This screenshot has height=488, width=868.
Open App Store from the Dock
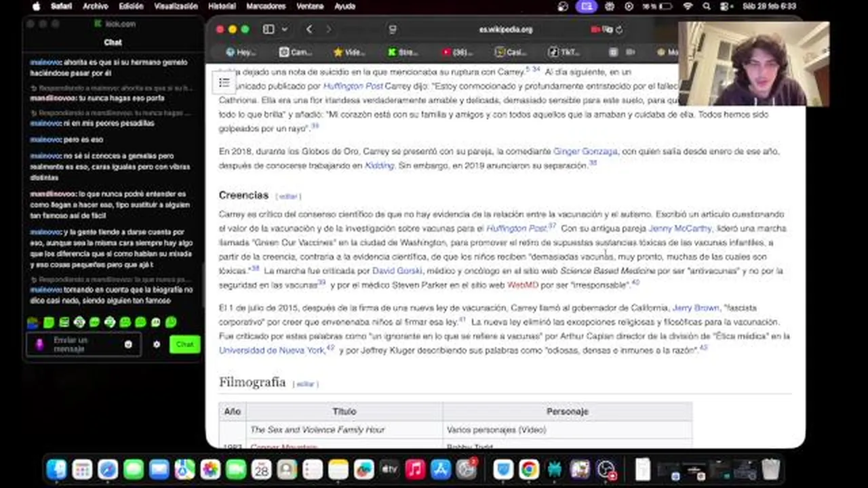pyautogui.click(x=441, y=469)
